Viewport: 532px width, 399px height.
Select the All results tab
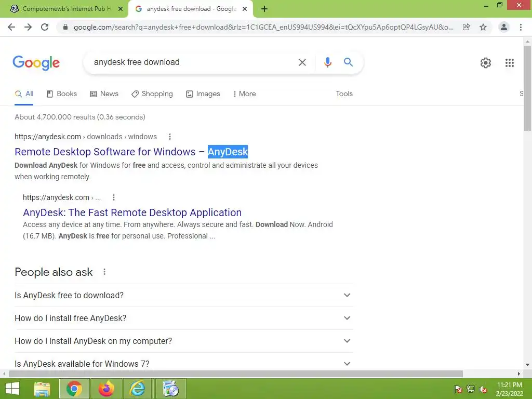24,94
